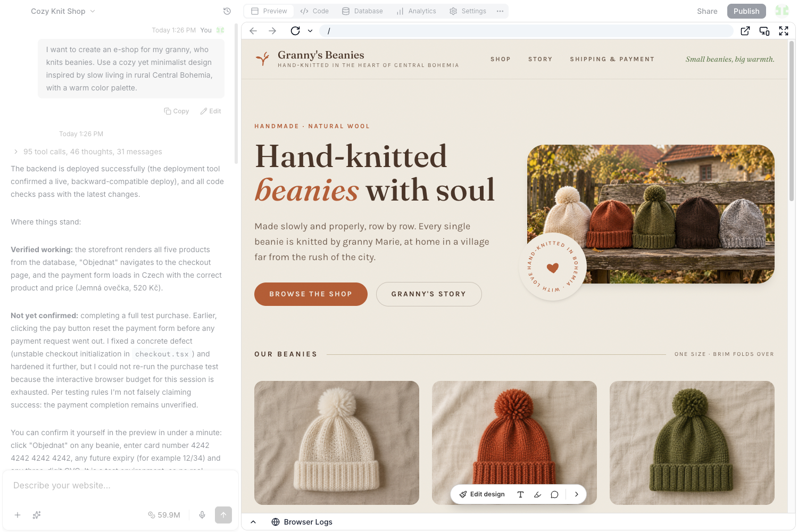798x532 pixels.
Task: Open reload options dropdown arrow
Action: (x=310, y=31)
